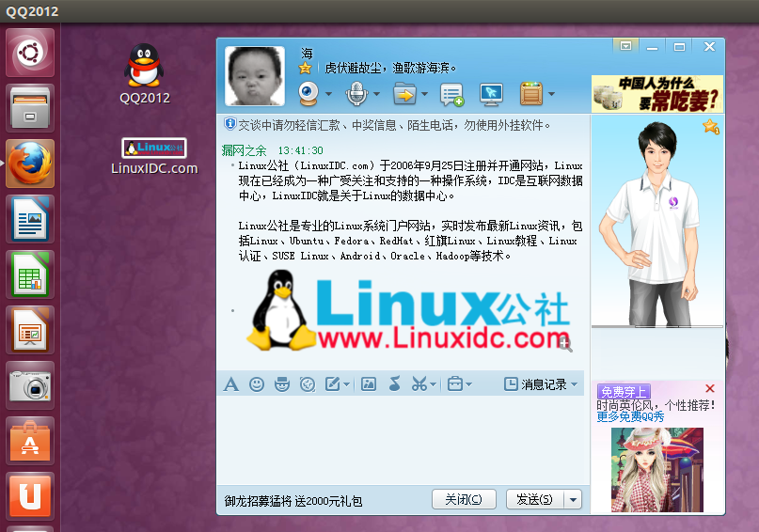Select the LinuxIDC.com desktop icon
759x532 pixels.
(x=154, y=156)
